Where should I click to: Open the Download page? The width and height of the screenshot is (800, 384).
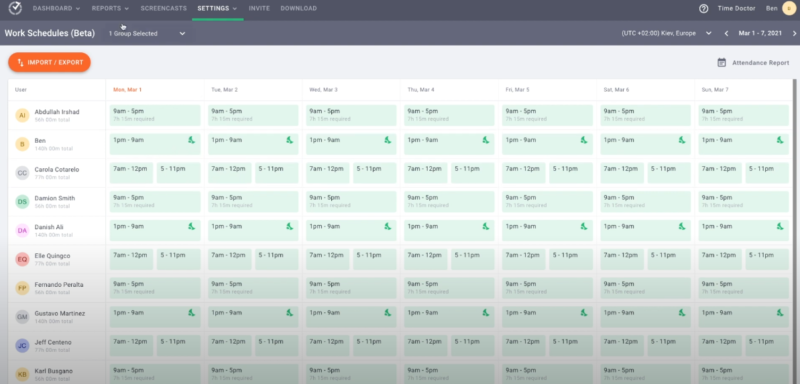(298, 9)
